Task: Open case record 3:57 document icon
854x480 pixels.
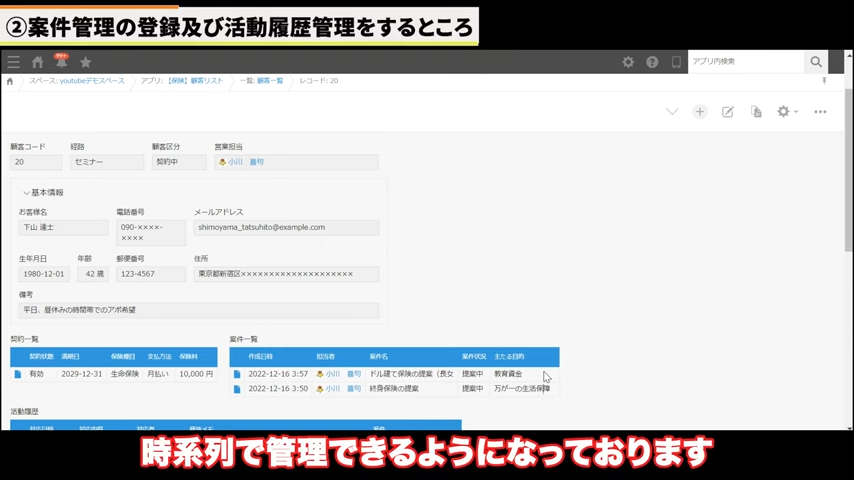Action: click(237, 374)
